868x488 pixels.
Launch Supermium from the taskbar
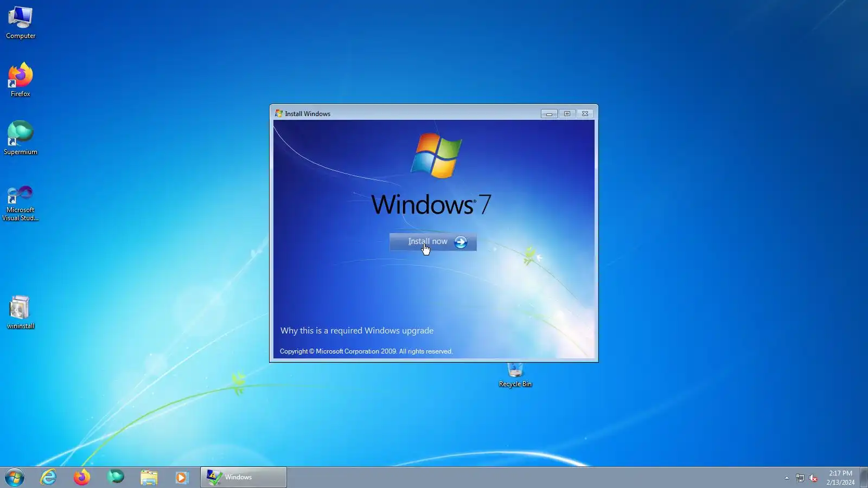click(116, 477)
